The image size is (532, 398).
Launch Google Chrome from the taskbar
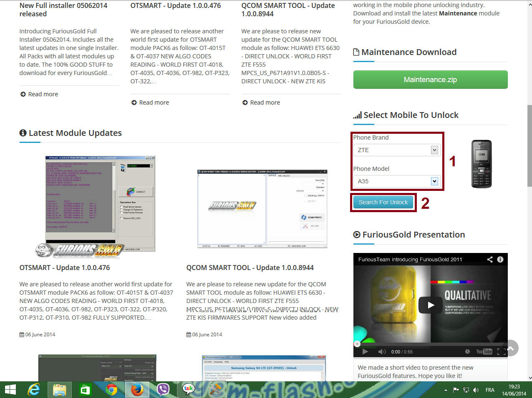click(111, 390)
